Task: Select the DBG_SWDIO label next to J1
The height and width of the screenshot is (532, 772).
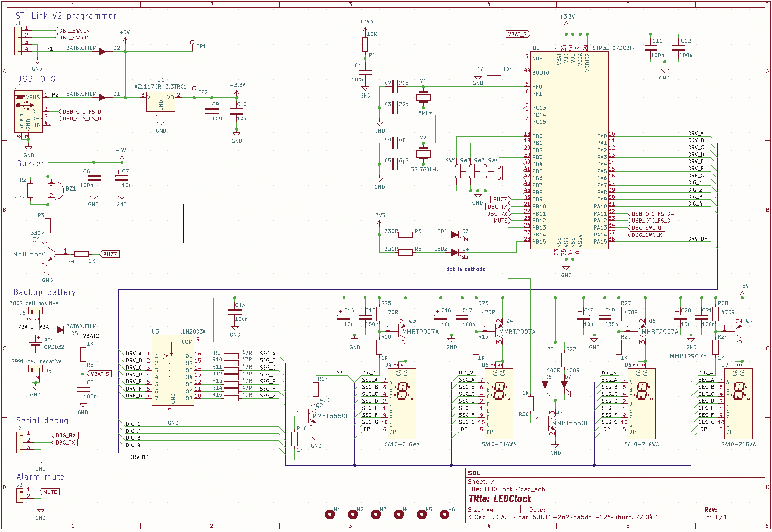Action: (73, 38)
